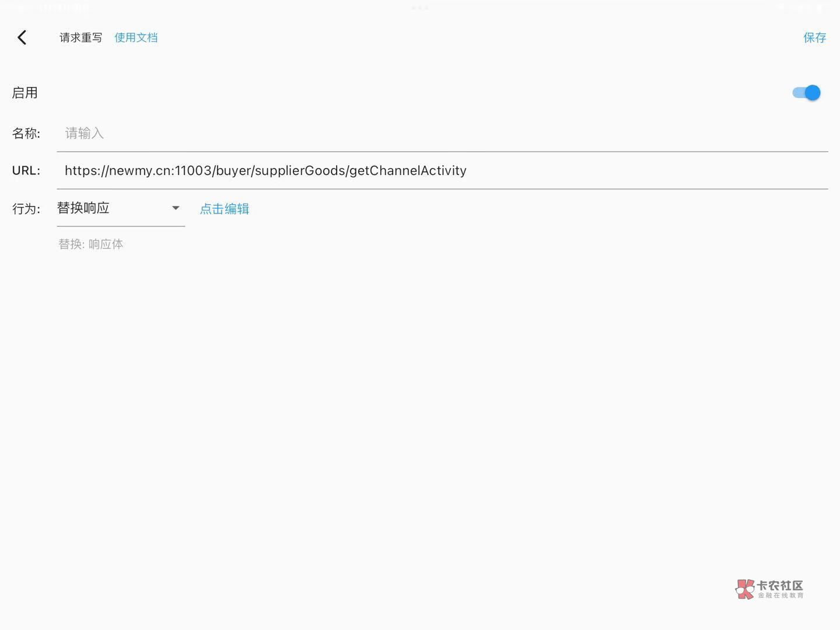This screenshot has height=630, width=840.
Task: Click the 卡农社区 watermark logo icon
Action: point(745,589)
